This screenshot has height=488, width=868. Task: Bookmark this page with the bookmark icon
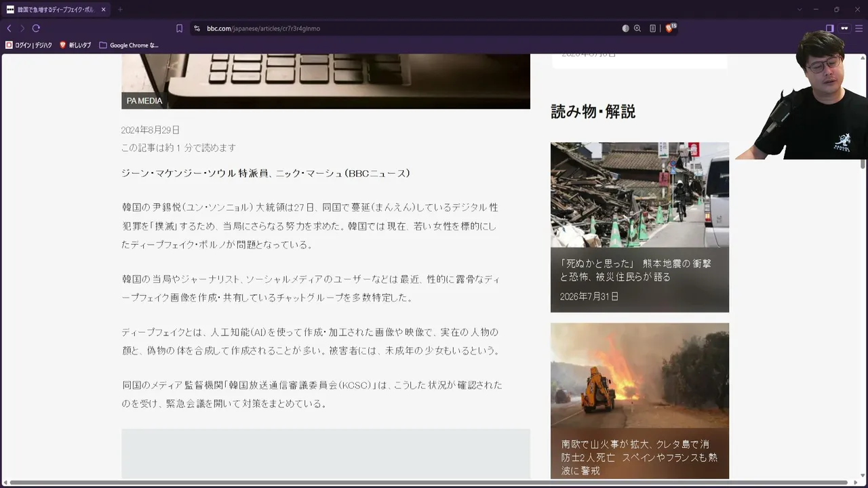[179, 28]
